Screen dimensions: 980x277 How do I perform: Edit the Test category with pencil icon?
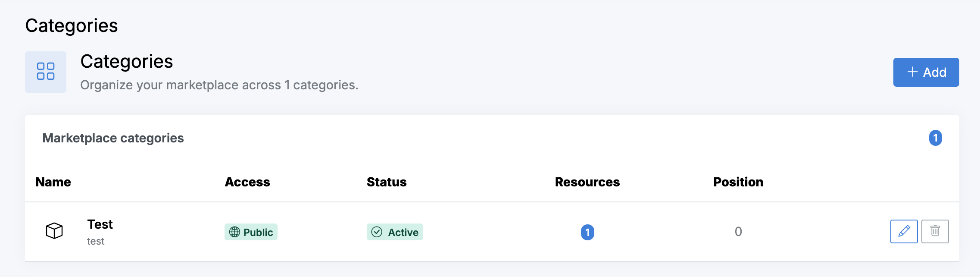[904, 231]
